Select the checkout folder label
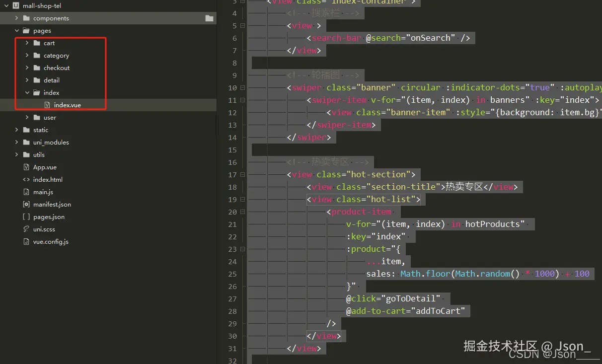The height and width of the screenshot is (364, 602). [x=57, y=68]
